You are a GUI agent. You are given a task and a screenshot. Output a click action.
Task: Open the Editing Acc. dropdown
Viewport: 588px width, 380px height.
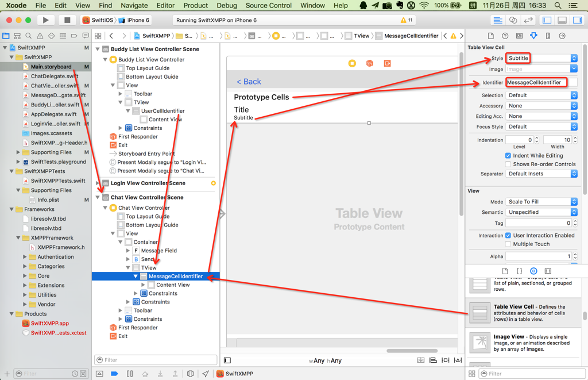(x=541, y=116)
